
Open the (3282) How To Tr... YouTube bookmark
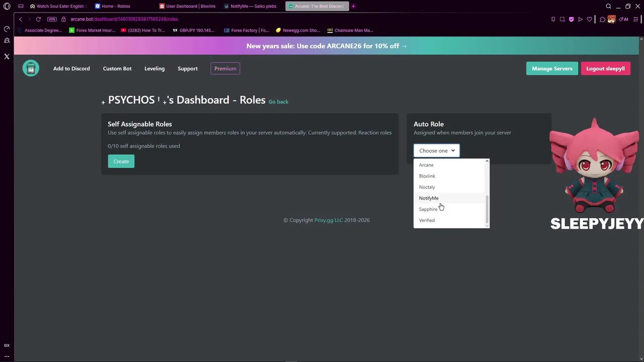pyautogui.click(x=143, y=30)
